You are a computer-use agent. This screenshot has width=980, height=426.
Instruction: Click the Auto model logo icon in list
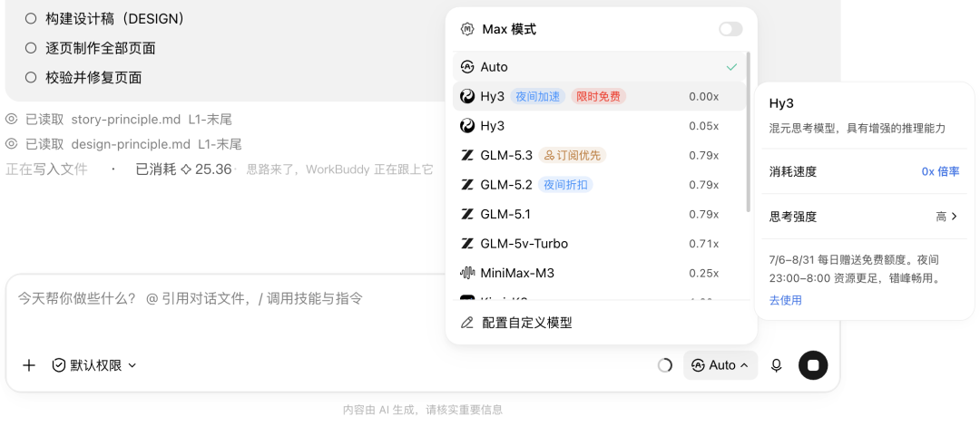pyautogui.click(x=467, y=67)
